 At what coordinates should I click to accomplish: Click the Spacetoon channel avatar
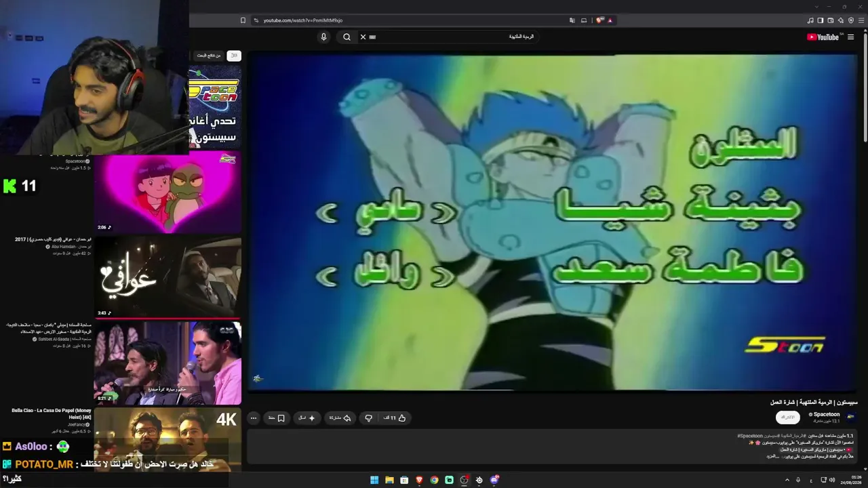(851, 417)
